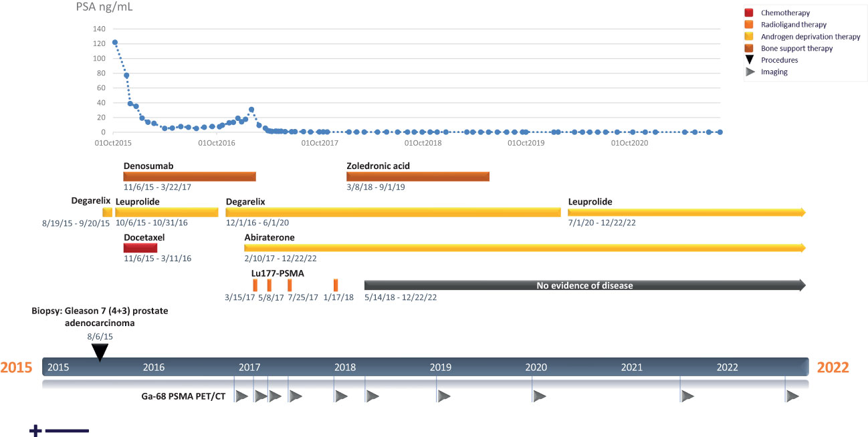The image size is (868, 437).
Task: Select the Lu177-PSMA dose marker above 5/8/17
Action: click(x=269, y=285)
